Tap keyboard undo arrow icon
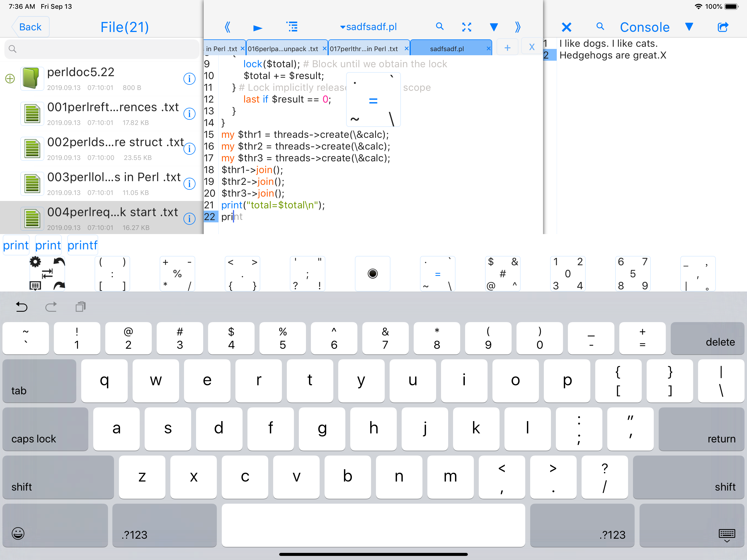This screenshot has height=560, width=747. pos(22,307)
